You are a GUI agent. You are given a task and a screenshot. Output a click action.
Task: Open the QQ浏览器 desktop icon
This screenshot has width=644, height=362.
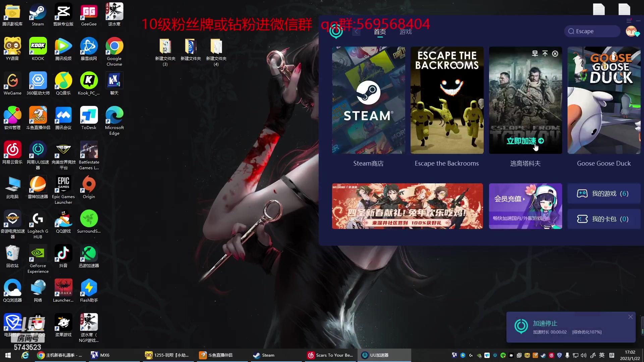[12, 291]
